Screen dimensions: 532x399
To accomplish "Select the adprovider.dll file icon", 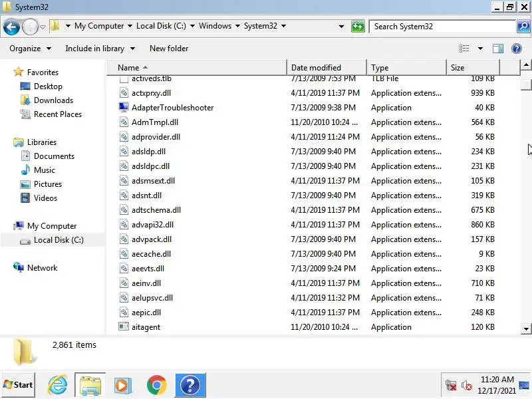I will point(124,136).
